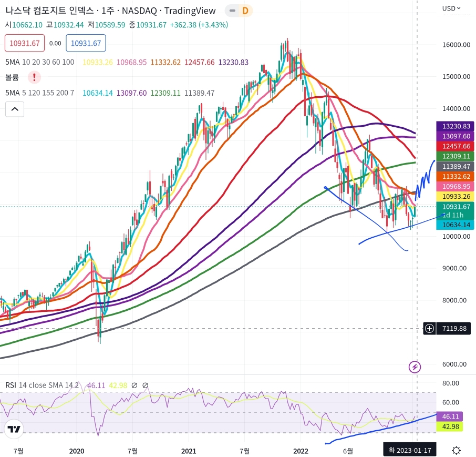Open the USD currency dropdown

pyautogui.click(x=451, y=8)
